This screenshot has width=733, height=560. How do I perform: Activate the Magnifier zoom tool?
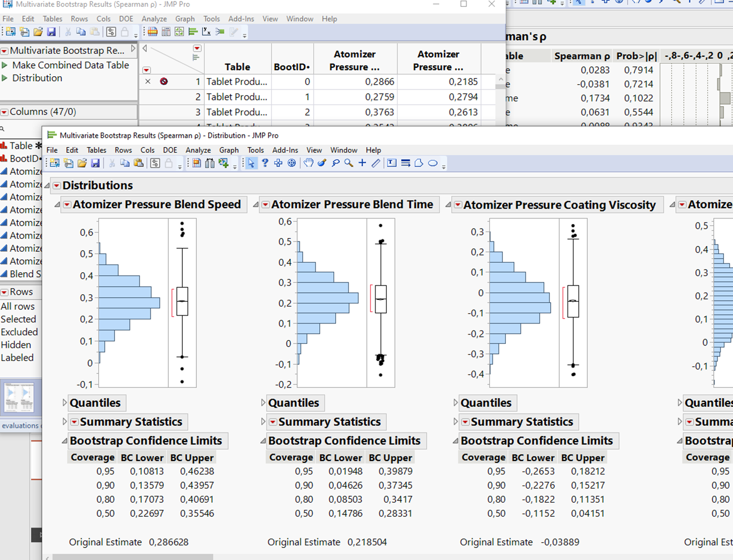click(348, 163)
